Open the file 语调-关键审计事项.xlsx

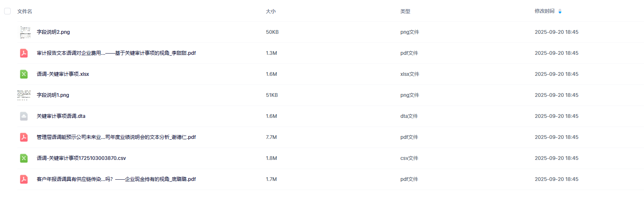click(x=63, y=74)
